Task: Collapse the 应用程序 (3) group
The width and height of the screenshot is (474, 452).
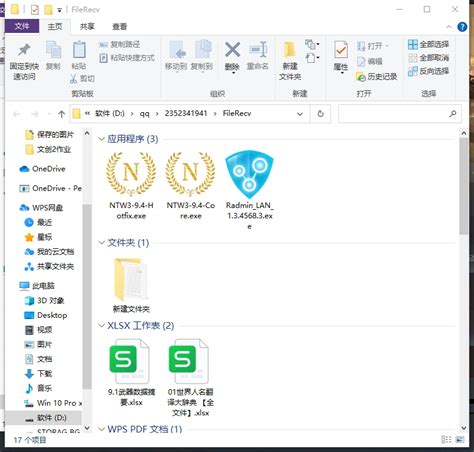Action: point(101,139)
